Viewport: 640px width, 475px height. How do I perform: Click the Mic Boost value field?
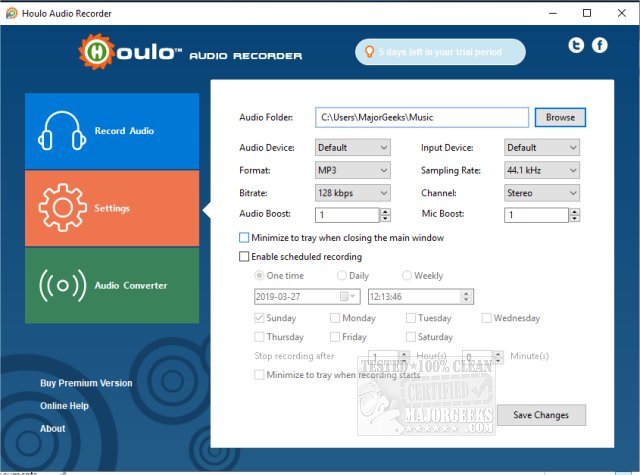click(x=536, y=215)
